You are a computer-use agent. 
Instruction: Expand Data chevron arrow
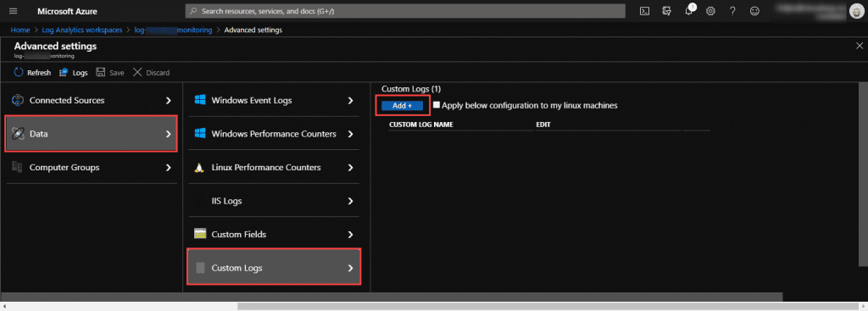pyautogui.click(x=169, y=133)
